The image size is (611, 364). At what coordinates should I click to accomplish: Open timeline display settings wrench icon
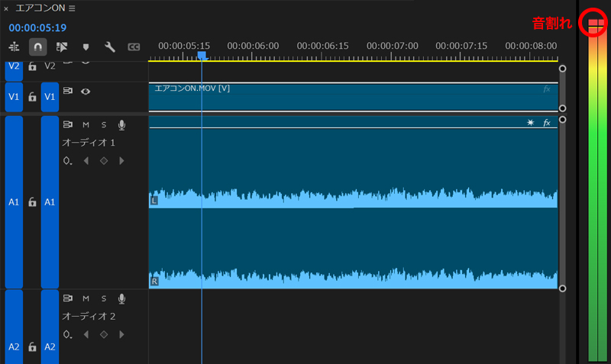109,47
